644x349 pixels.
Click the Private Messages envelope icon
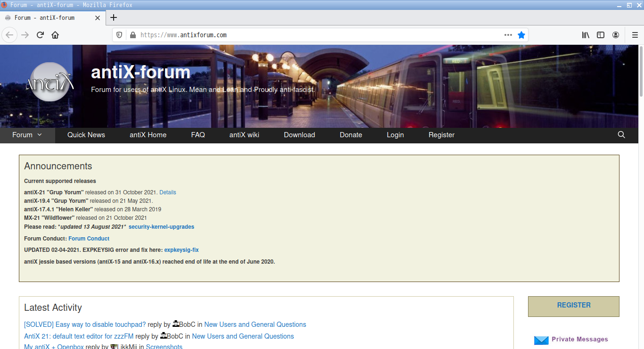coord(541,340)
